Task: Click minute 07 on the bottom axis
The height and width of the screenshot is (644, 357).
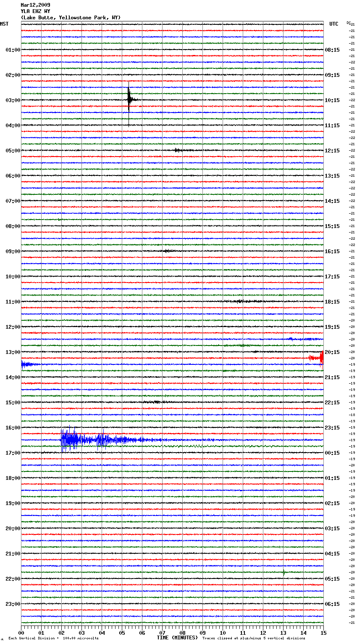Action: point(162,633)
